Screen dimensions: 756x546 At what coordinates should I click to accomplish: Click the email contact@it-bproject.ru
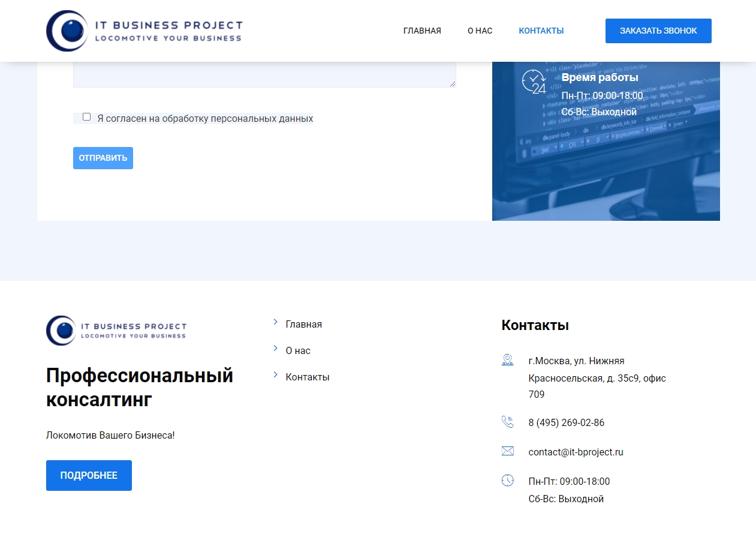576,452
